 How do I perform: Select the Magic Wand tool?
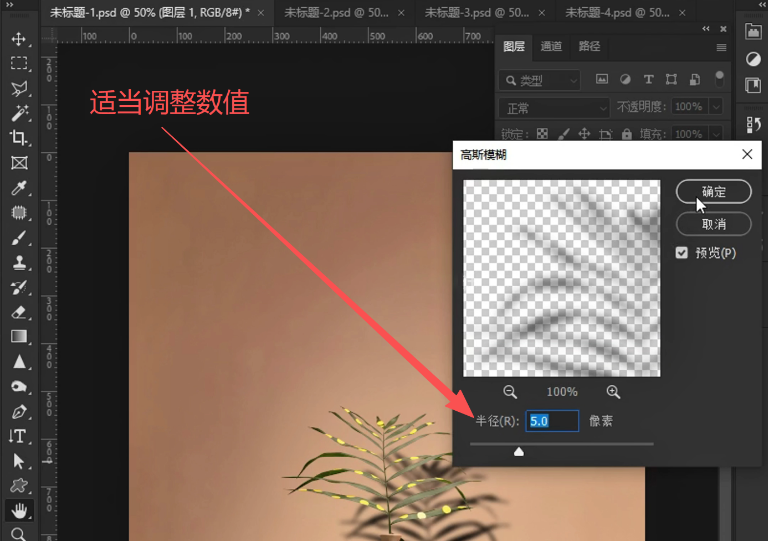[x=19, y=113]
